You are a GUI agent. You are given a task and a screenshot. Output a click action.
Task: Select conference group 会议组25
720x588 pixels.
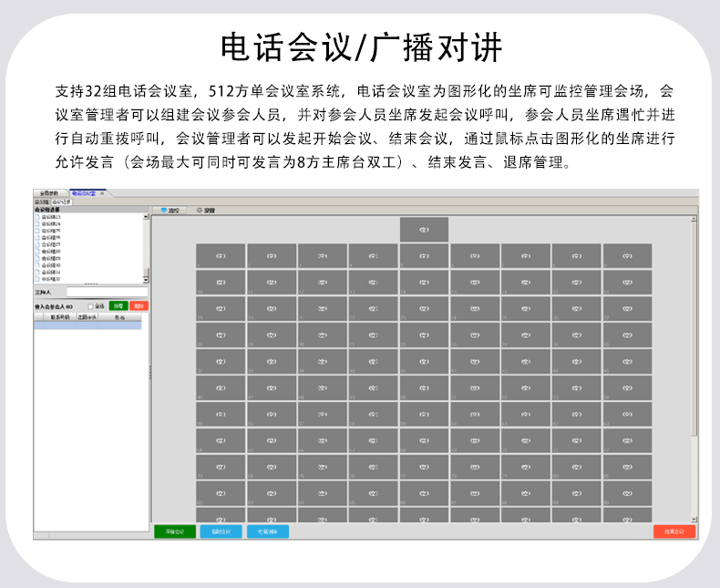click(x=47, y=231)
